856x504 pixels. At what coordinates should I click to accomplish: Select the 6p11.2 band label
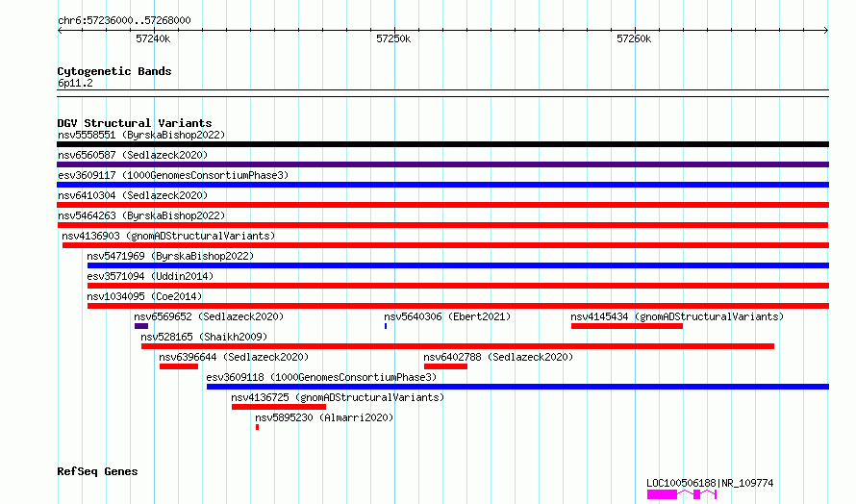click(75, 83)
